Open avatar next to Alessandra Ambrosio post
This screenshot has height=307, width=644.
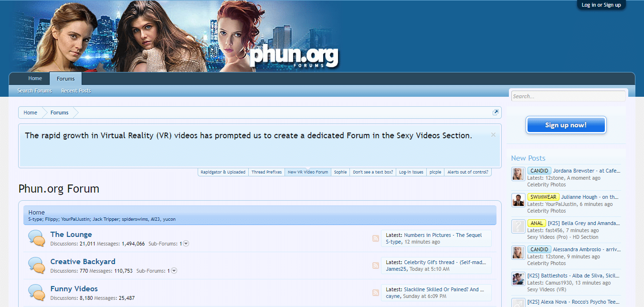(x=518, y=253)
